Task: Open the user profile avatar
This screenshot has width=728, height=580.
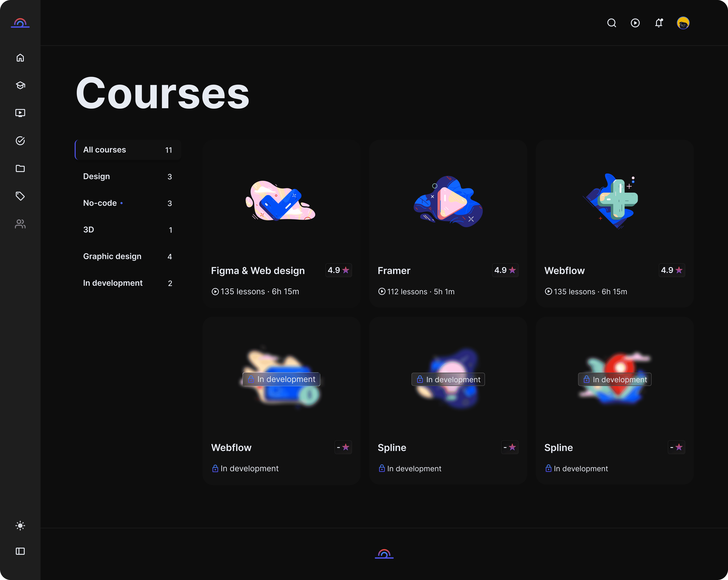Action: (683, 23)
